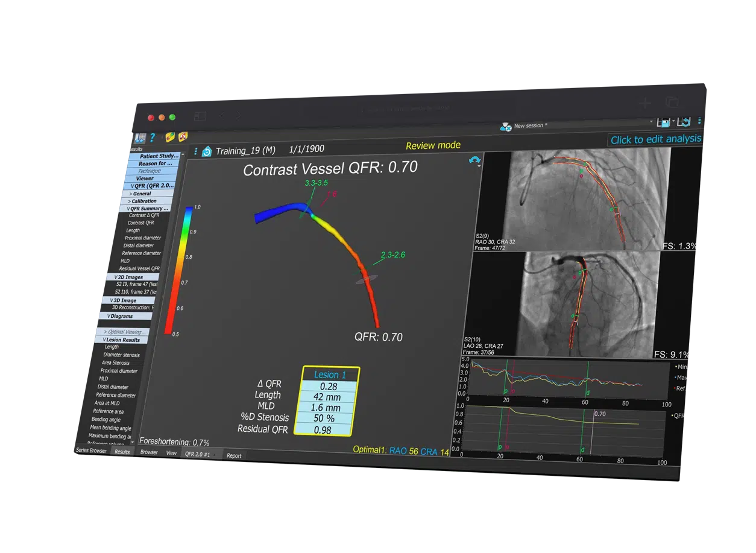Click the 'Click to edit analysis' button

(x=655, y=140)
